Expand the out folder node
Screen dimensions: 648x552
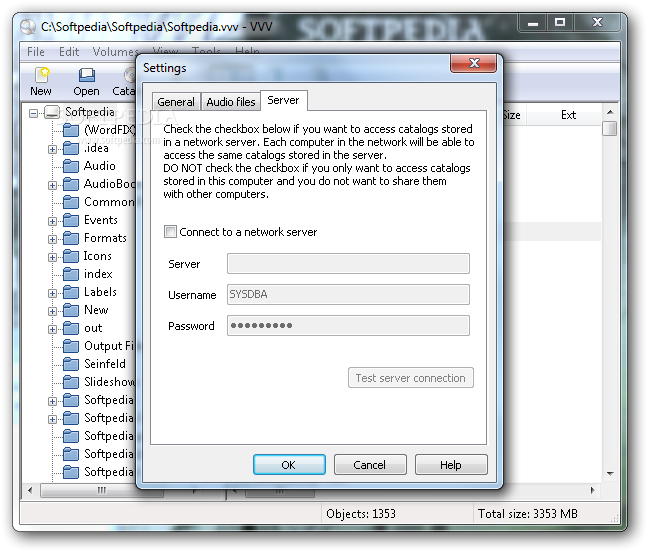click(52, 329)
